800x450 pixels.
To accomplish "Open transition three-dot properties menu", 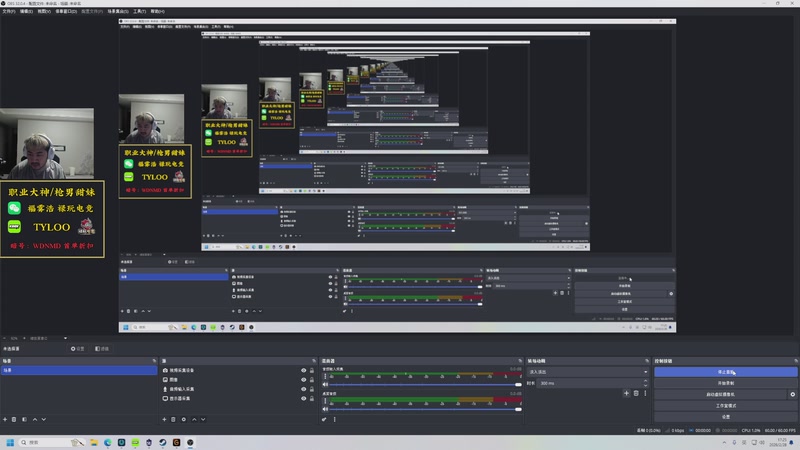I will [645, 393].
